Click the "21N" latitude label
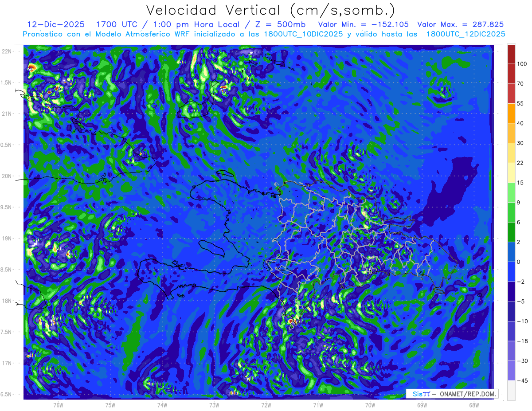The width and height of the screenshot is (532, 411). (x=8, y=114)
